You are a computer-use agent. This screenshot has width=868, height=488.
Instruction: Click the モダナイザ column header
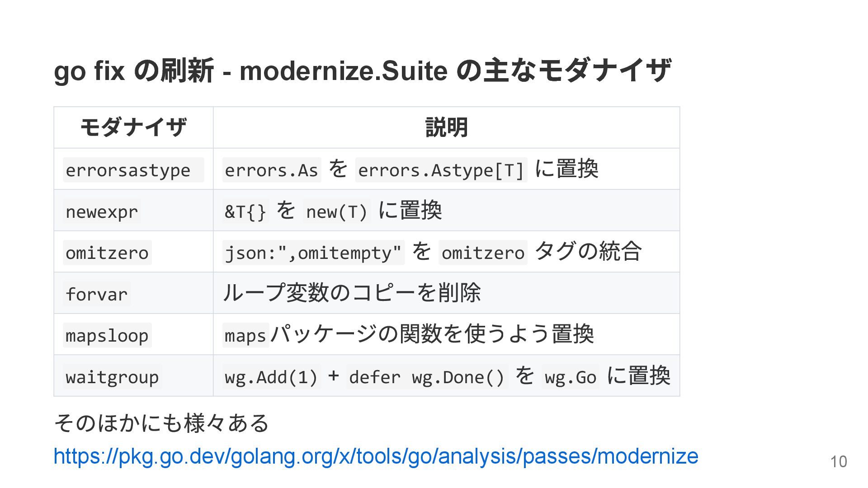(133, 127)
